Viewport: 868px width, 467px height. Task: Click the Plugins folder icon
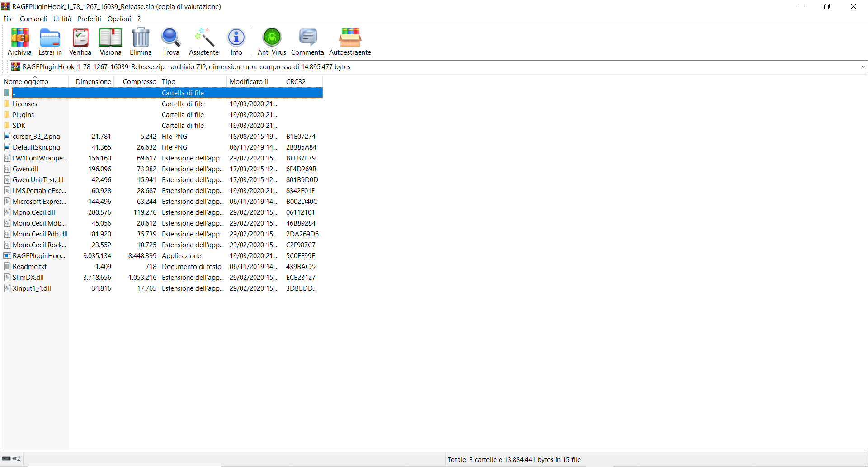tap(7, 115)
